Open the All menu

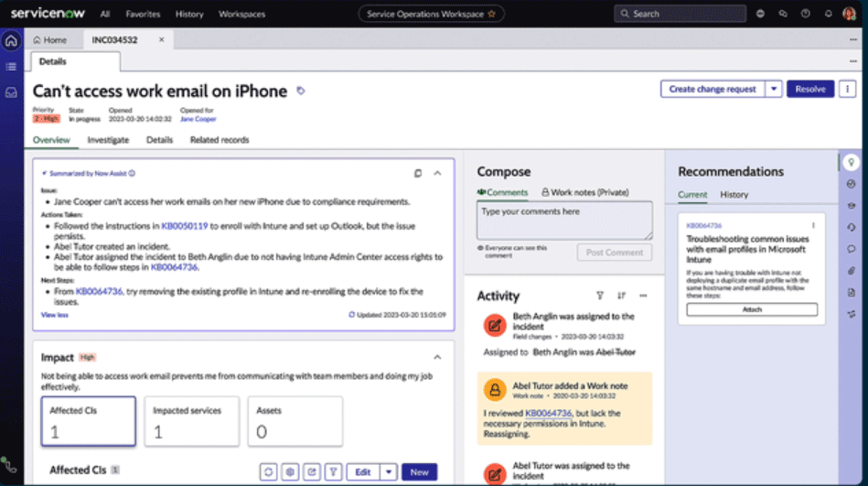[x=104, y=14]
